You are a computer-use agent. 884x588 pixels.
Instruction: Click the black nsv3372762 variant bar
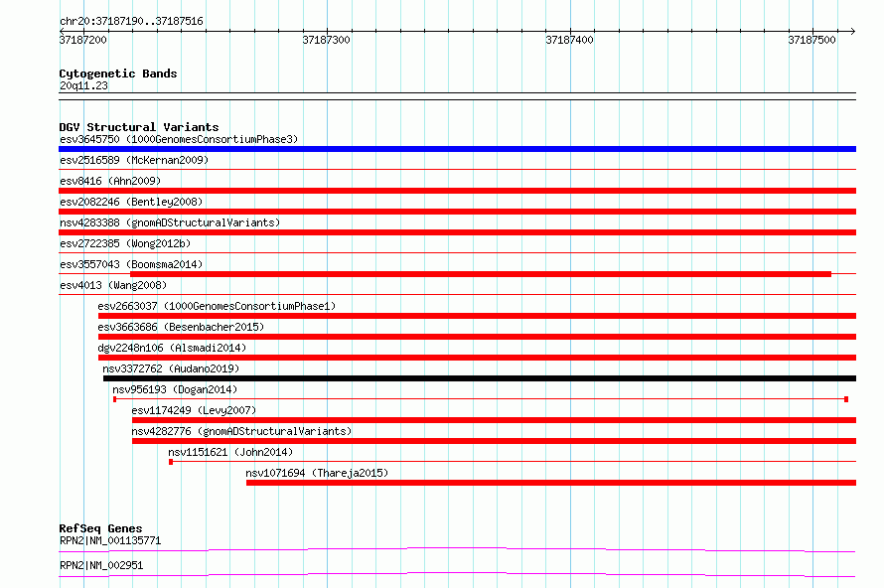480,378
